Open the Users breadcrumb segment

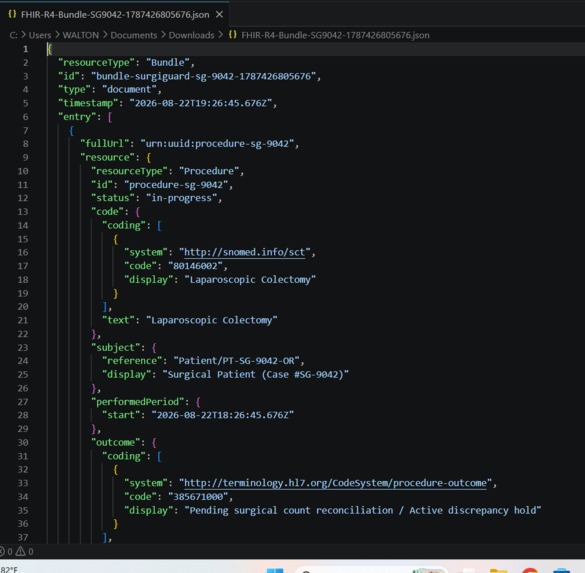pyautogui.click(x=40, y=35)
